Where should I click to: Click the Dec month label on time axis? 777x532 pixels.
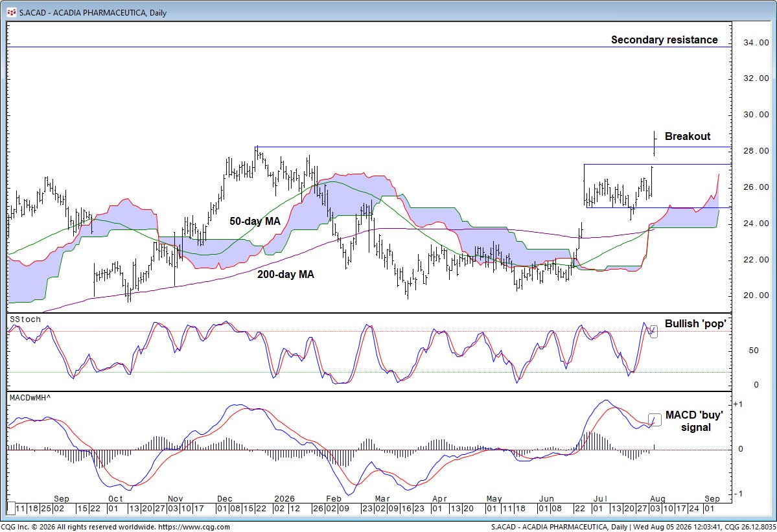[225, 499]
